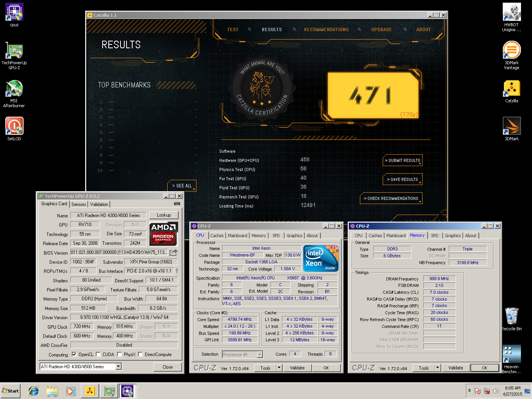The height and width of the screenshot is (399, 532).
Task: Show hidden tray icons arrow
Action: (x=470, y=391)
